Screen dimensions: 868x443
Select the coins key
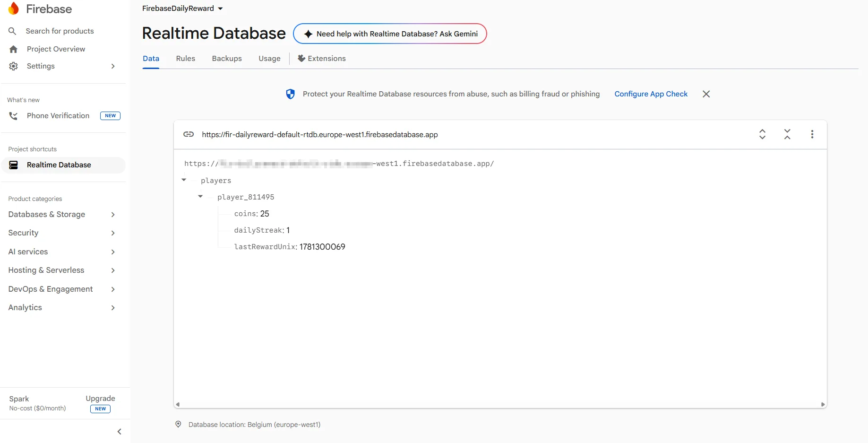pos(245,214)
